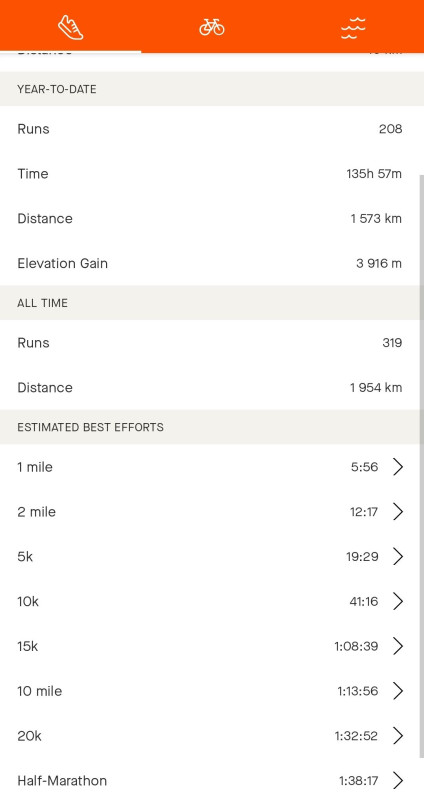Open 1 mile best effort chevron
The width and height of the screenshot is (424, 800).
click(x=398, y=467)
